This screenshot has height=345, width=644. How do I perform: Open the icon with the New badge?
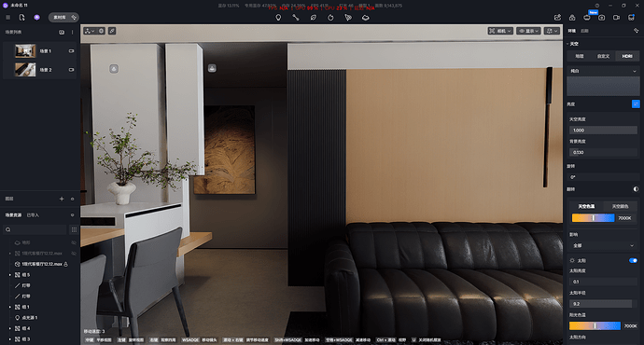(x=587, y=17)
